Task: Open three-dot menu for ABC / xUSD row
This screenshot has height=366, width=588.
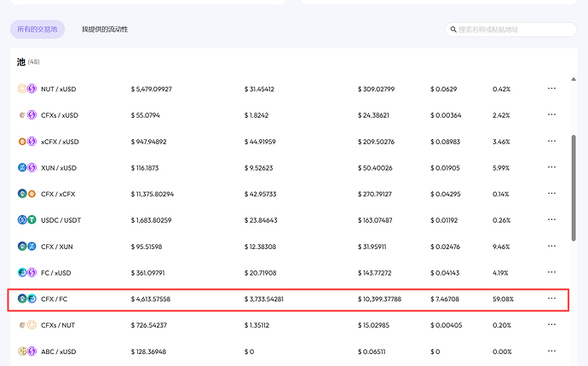Action: pos(551,351)
